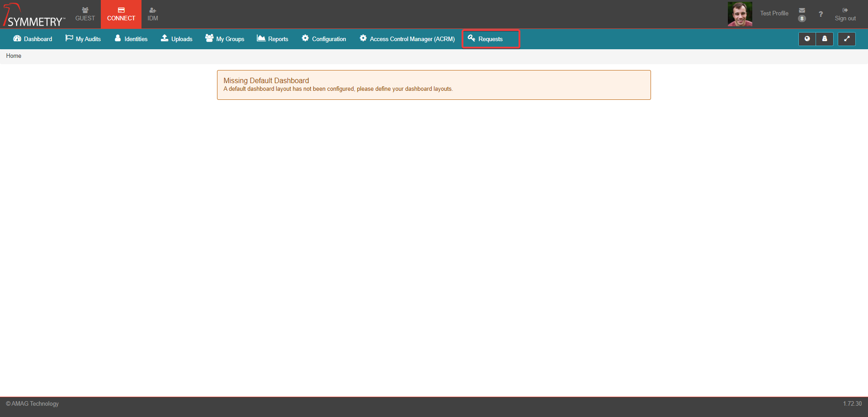Click the '© AMAG Technology' footer text
Screen dimensions: 868x417
pyautogui.click(x=32, y=403)
